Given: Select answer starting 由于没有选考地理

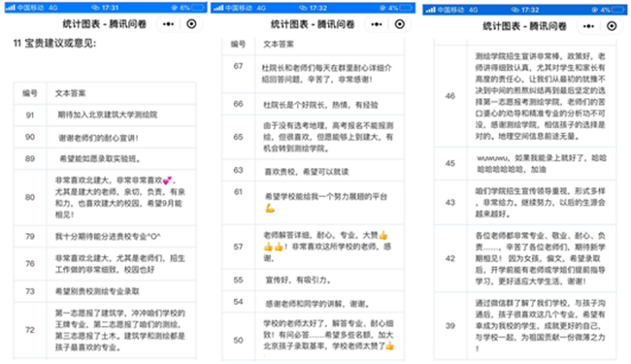Looking at the screenshot, I should pyautogui.click(x=328, y=137).
